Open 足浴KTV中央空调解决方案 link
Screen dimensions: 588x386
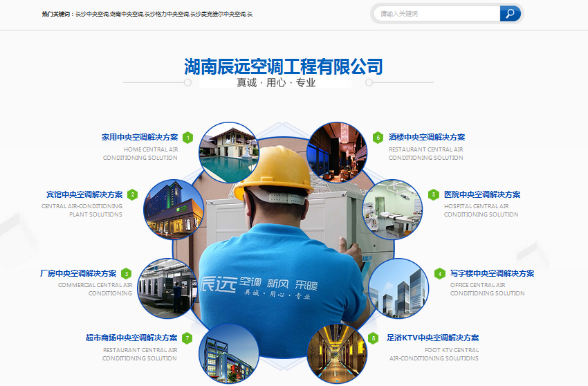[x=432, y=338]
